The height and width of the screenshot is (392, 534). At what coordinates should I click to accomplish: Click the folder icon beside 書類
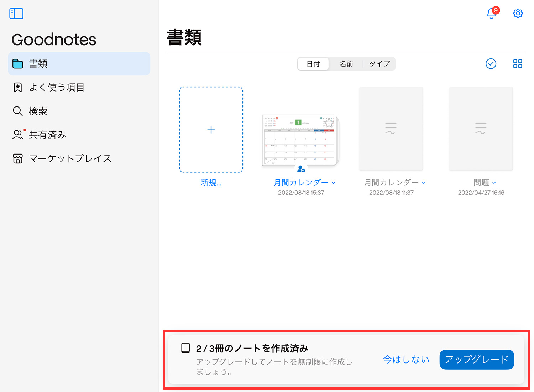coord(18,64)
